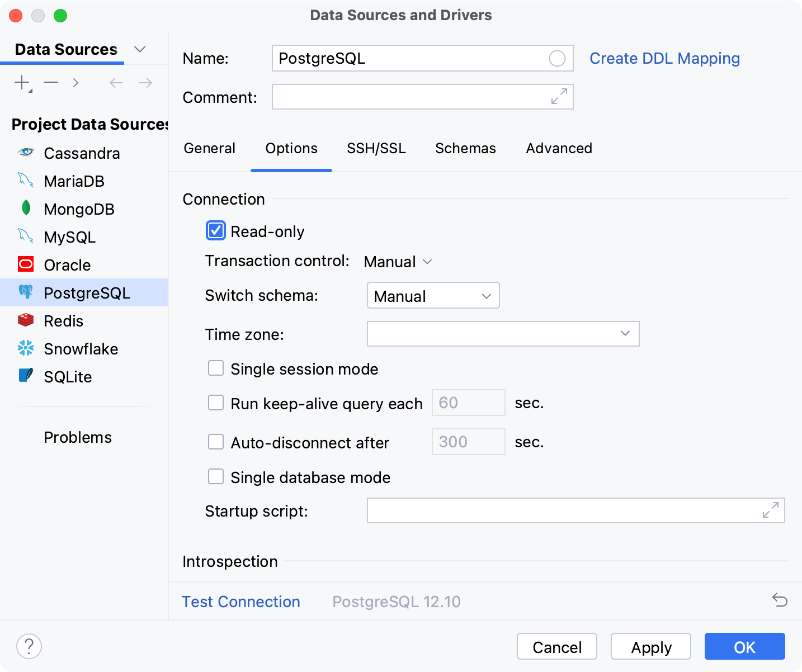Click the Redis data source icon
The height and width of the screenshot is (672, 802).
(x=26, y=320)
